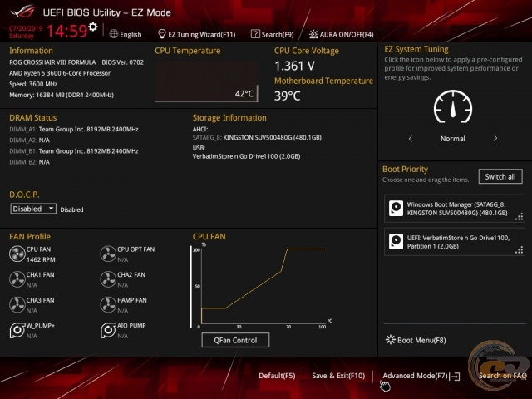Open QFan Control
532x399 pixels.
coord(235,340)
